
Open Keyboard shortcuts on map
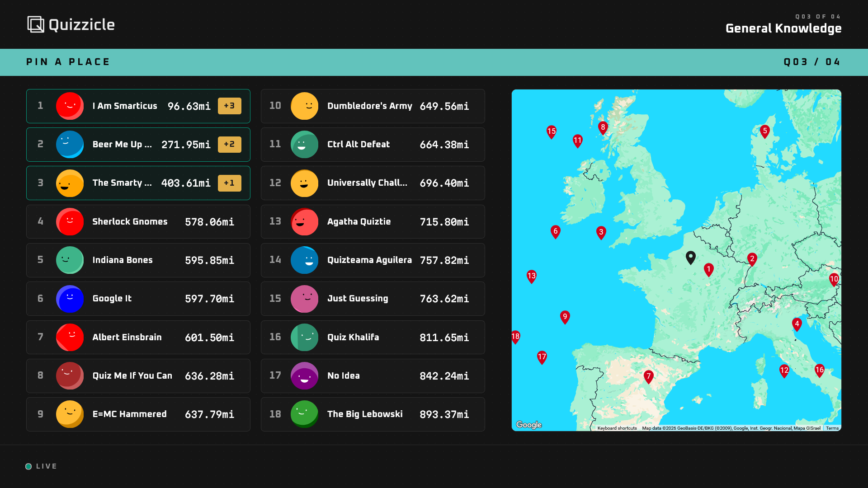(x=617, y=428)
